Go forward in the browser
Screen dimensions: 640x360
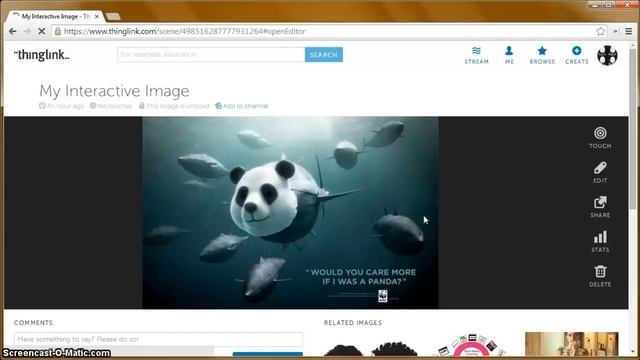tap(27, 31)
